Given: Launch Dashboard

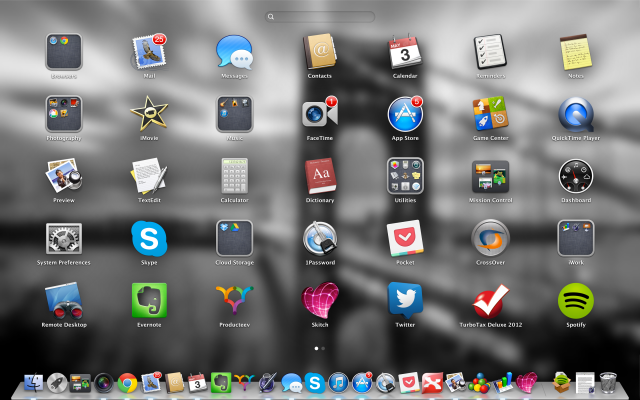Looking at the screenshot, I should pos(576,176).
